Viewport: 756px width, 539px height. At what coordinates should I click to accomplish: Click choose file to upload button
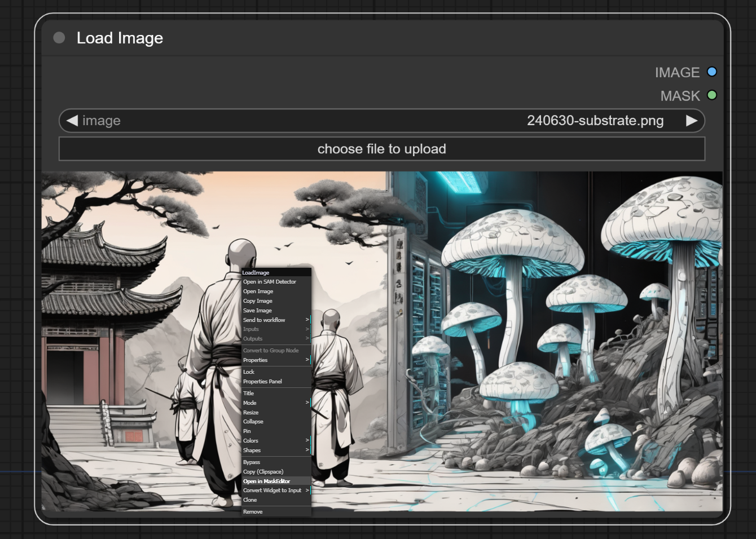(x=381, y=149)
